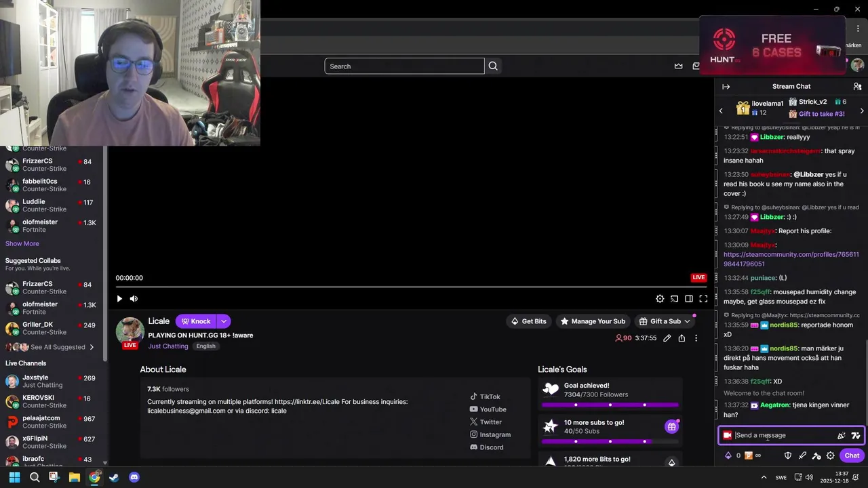The height and width of the screenshot is (488, 868).
Task: Click the gift icon on subs goal
Action: [x=671, y=426]
